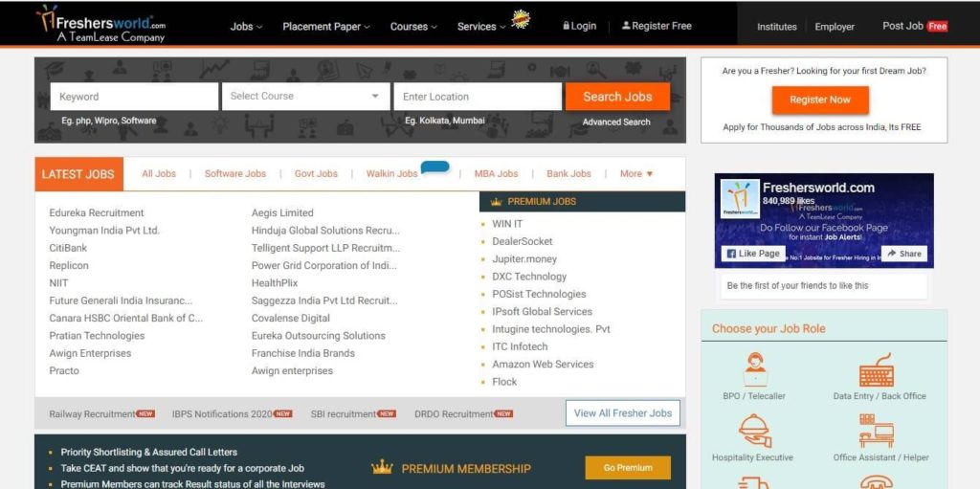Image resolution: width=980 pixels, height=489 pixels.
Task: Open the Freshersworld Facebook page thumbnail logo
Action: (740, 199)
